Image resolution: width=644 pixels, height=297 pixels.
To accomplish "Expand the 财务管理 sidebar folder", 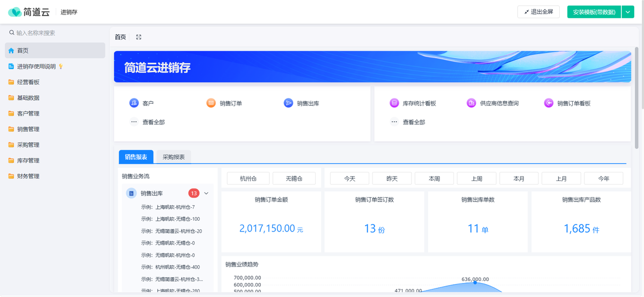I will 55,176.
